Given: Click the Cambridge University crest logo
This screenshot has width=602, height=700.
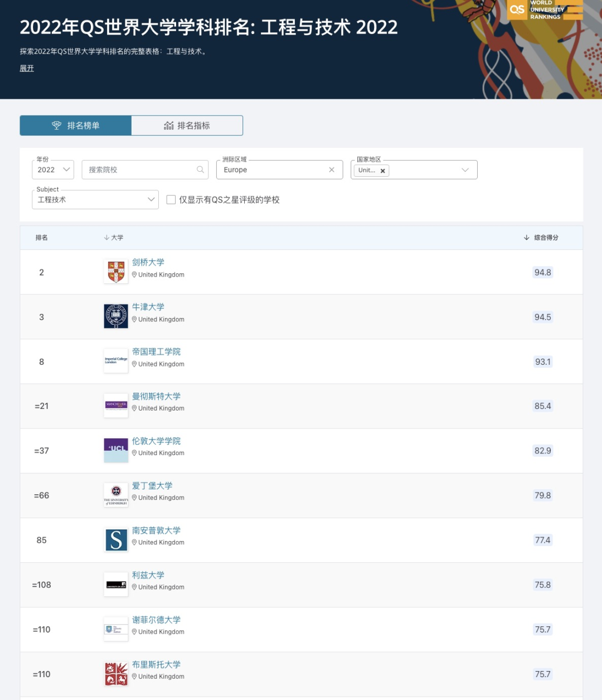Looking at the screenshot, I should click(116, 272).
